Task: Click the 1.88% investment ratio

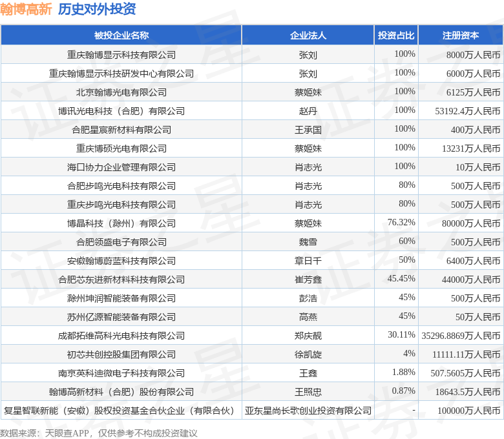Action: point(404,372)
